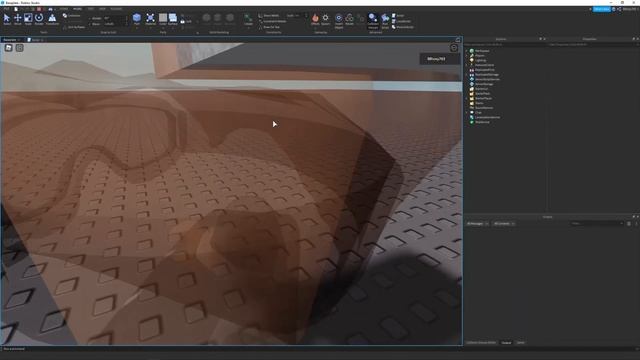Open the All Messages filter dropdown

click(x=478, y=224)
